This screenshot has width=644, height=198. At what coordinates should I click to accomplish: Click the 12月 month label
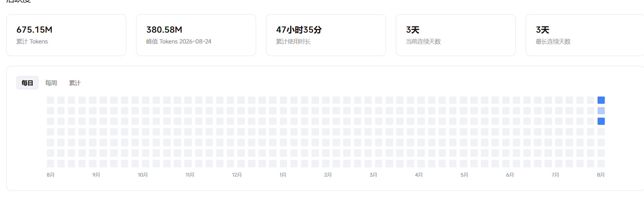point(237,175)
